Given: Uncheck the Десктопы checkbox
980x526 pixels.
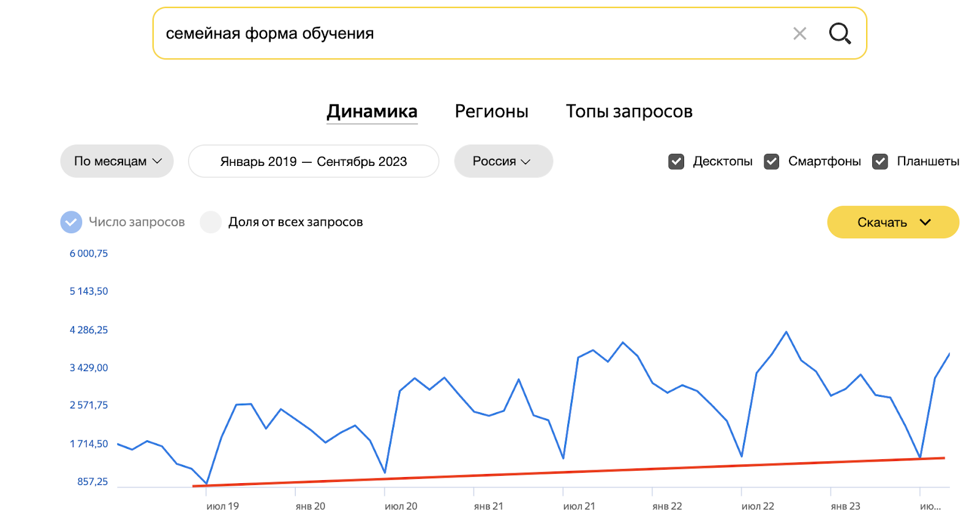Looking at the screenshot, I should pyautogui.click(x=676, y=162).
